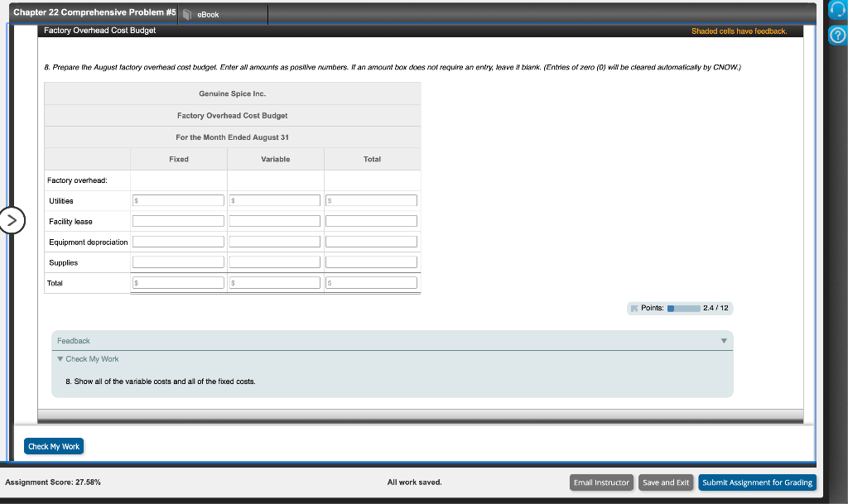The height and width of the screenshot is (504, 848).
Task: Submit Assignment for Grading
Action: coord(757,482)
